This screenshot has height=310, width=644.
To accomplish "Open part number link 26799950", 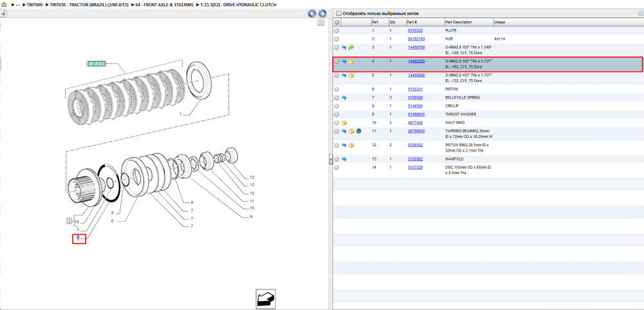I will point(416,131).
